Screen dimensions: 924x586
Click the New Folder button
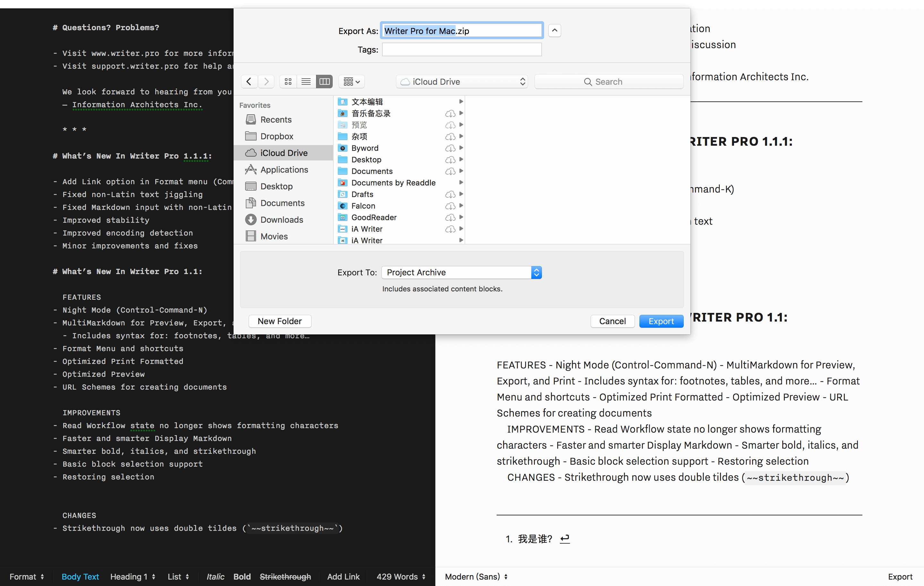pos(280,321)
